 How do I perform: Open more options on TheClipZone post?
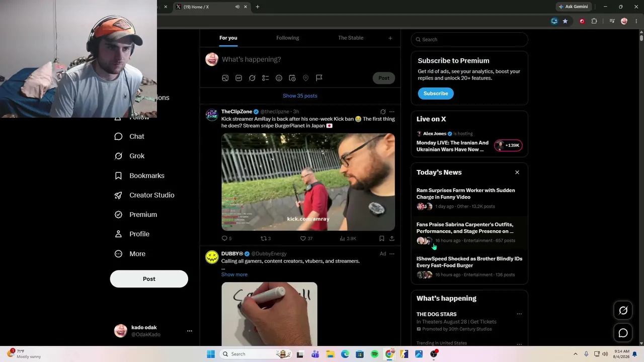click(392, 112)
